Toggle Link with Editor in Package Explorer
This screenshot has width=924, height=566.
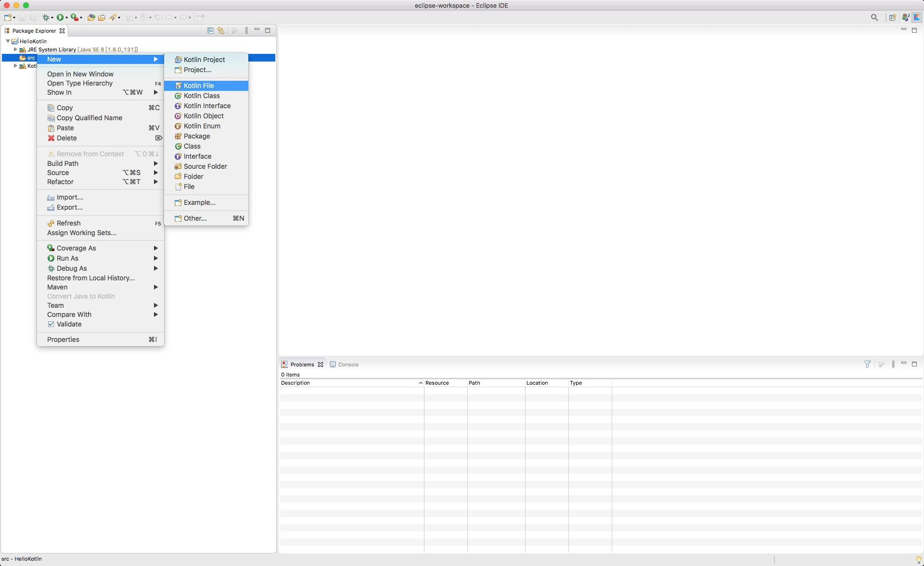point(221,30)
